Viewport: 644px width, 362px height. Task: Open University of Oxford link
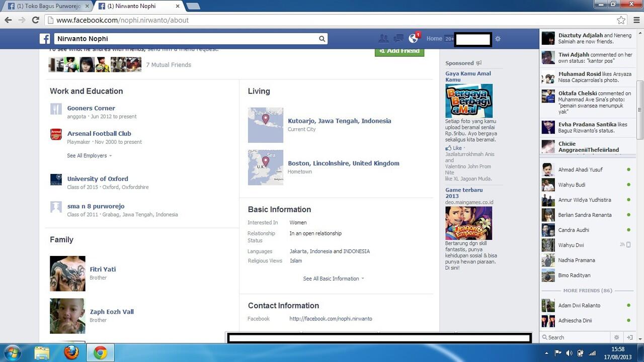point(98,179)
